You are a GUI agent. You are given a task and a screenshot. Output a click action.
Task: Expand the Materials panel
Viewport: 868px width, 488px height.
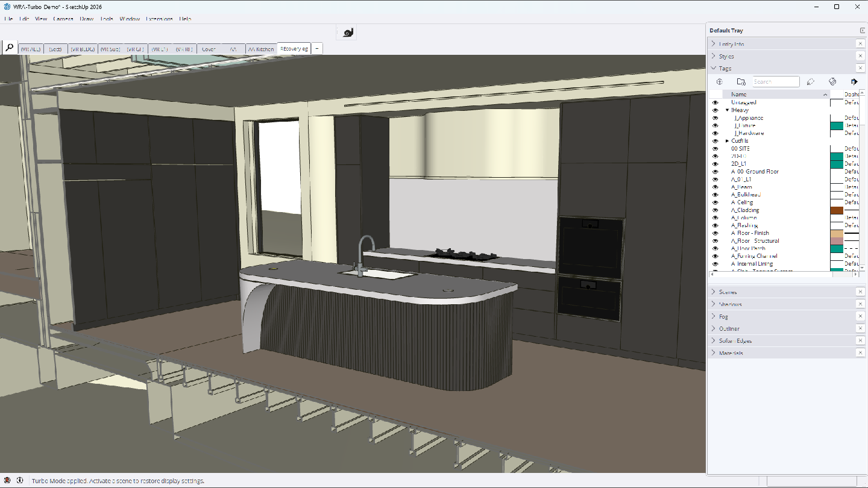pos(714,353)
